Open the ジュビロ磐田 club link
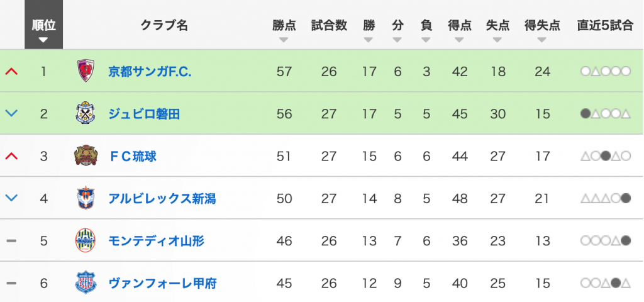 click(x=144, y=114)
